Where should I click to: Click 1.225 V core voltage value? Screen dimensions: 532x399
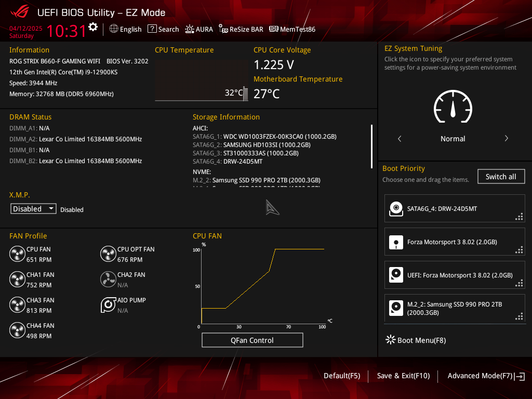[x=274, y=64]
